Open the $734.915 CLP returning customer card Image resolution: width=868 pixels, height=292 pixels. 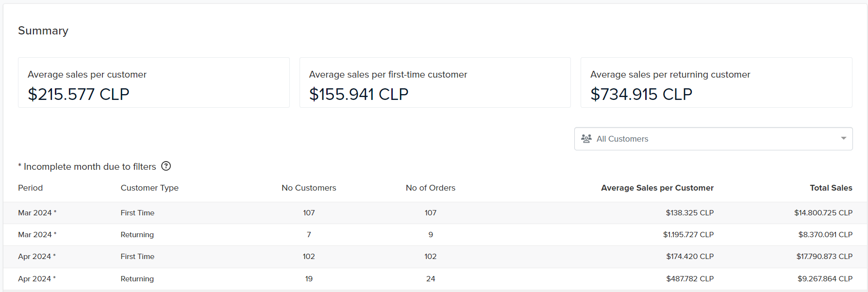pyautogui.click(x=716, y=82)
